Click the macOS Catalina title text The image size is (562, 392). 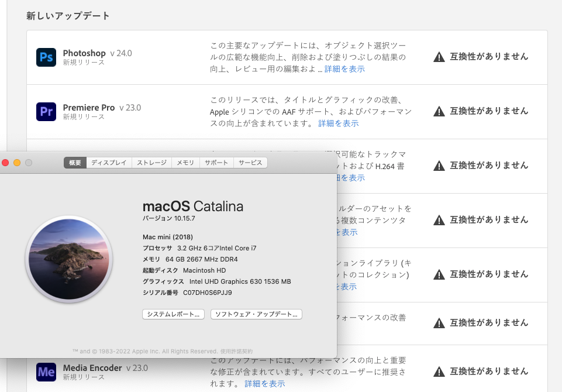click(x=193, y=207)
